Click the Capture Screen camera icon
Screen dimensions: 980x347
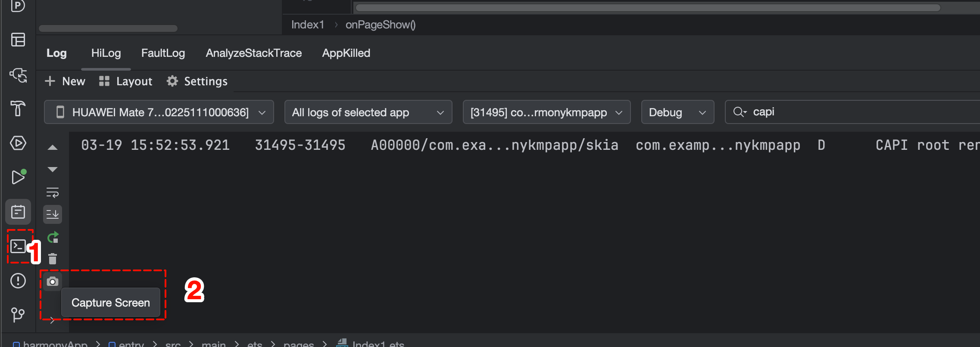[x=53, y=282]
